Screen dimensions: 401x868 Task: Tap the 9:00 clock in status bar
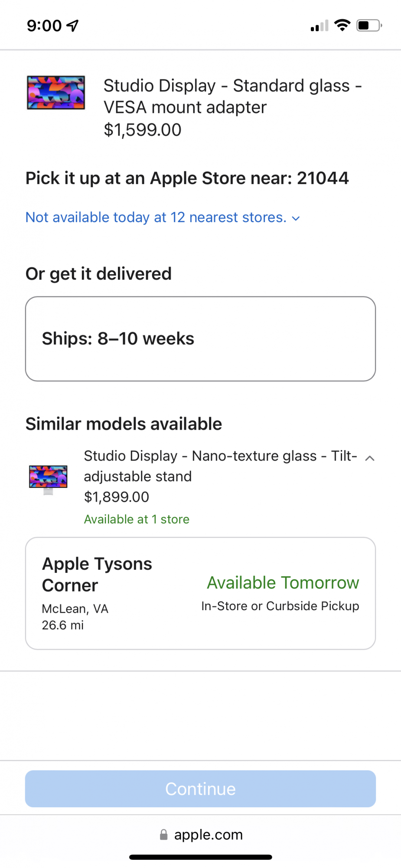click(44, 26)
